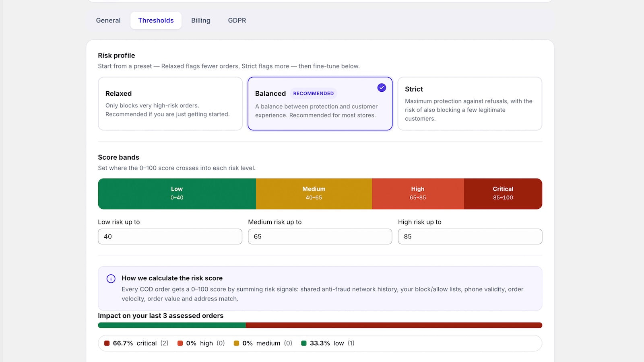This screenshot has width=644, height=362.
Task: Click the checkmark icon on Balanced preset
Action: 382,88
